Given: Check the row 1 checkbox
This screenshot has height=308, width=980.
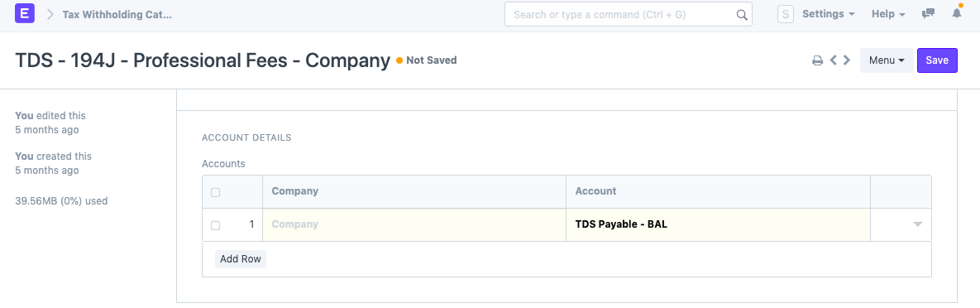Looking at the screenshot, I should [x=216, y=225].
